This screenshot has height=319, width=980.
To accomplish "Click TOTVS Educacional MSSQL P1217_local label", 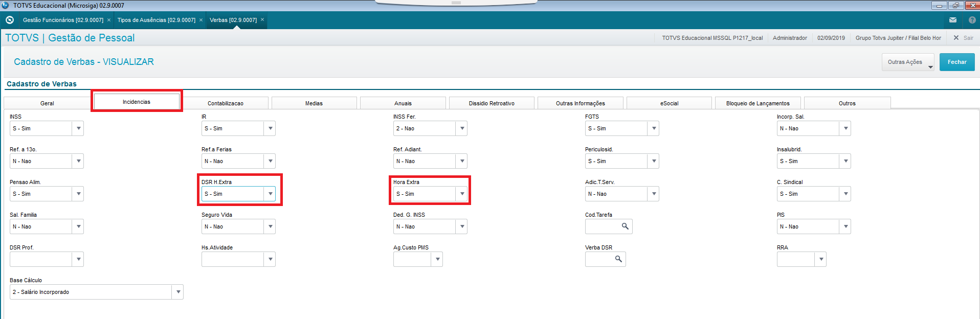I will coord(712,38).
